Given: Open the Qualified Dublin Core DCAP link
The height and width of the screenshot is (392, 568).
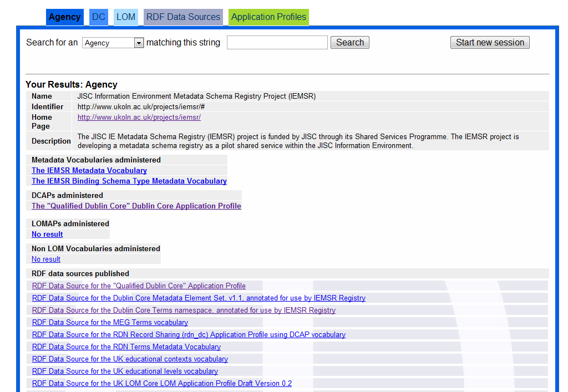Looking at the screenshot, I should pyautogui.click(x=136, y=206).
